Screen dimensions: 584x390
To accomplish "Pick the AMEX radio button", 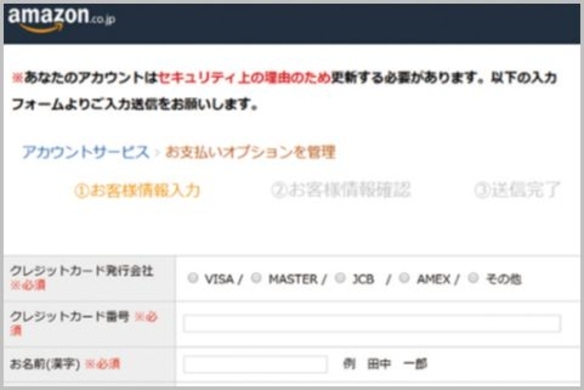I will tap(404, 278).
